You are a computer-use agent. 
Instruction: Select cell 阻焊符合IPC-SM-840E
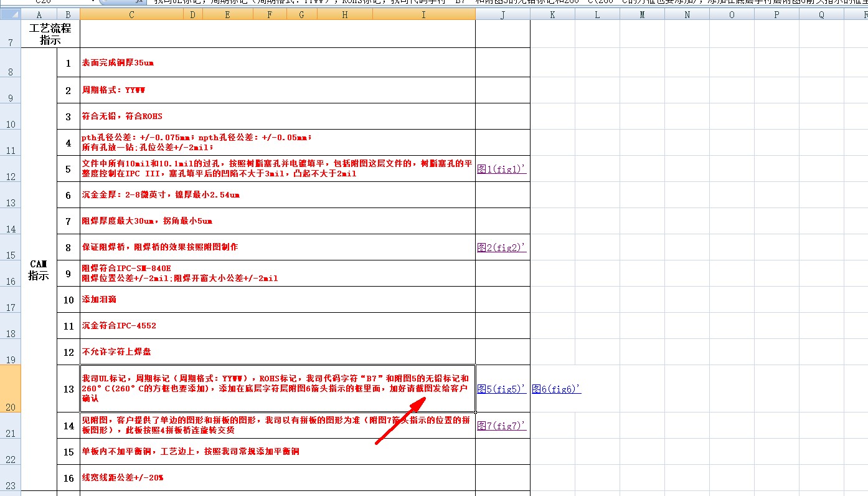278,274
